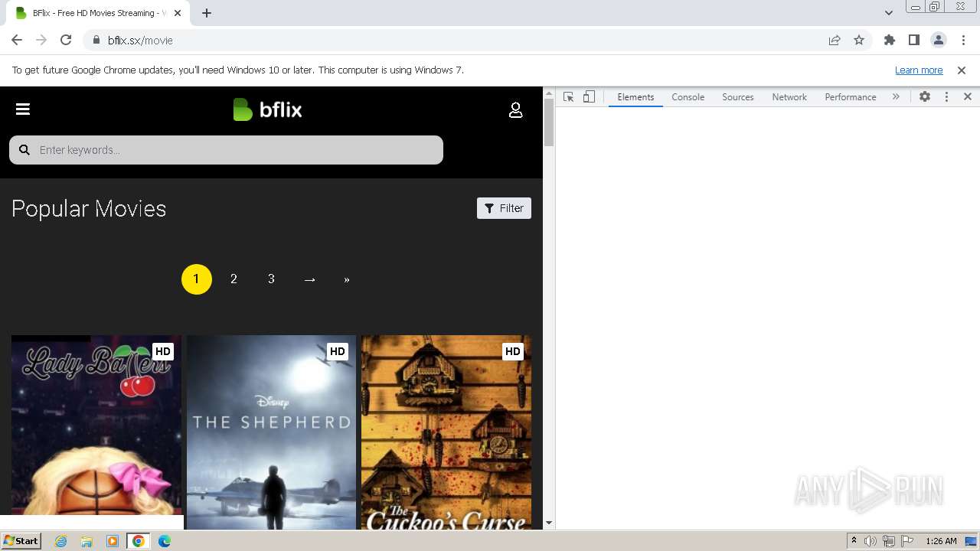Open Chrome three-dot menu

(x=963, y=41)
